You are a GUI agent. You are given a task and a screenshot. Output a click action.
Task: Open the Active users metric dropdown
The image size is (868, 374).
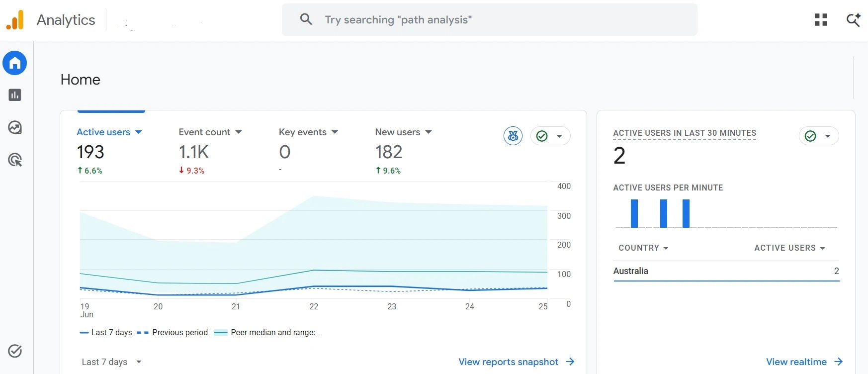(109, 132)
